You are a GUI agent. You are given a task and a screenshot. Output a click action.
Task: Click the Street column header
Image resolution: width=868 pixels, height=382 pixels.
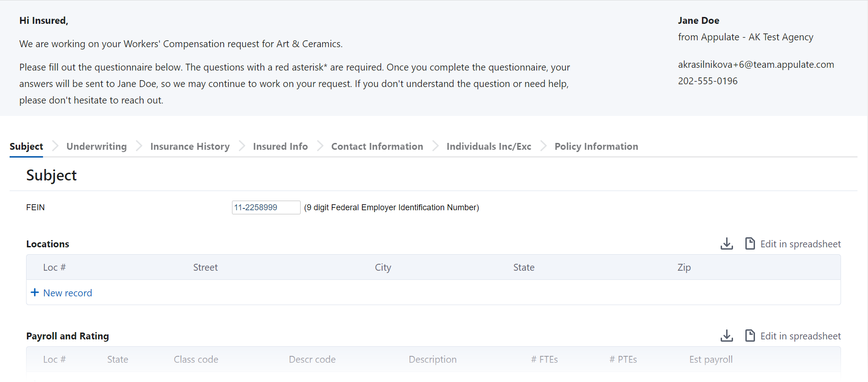(x=205, y=267)
